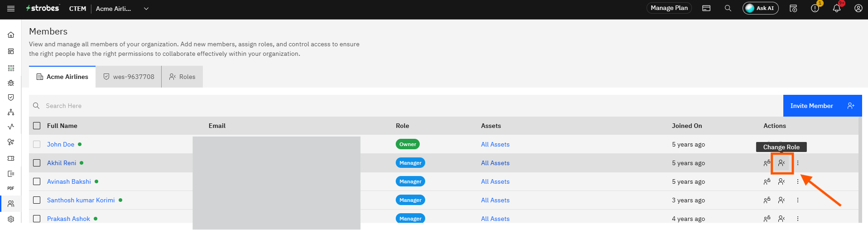The image size is (868, 230).
Task: Toggle the select-all checkbox beside Full Name
Action: tap(37, 126)
